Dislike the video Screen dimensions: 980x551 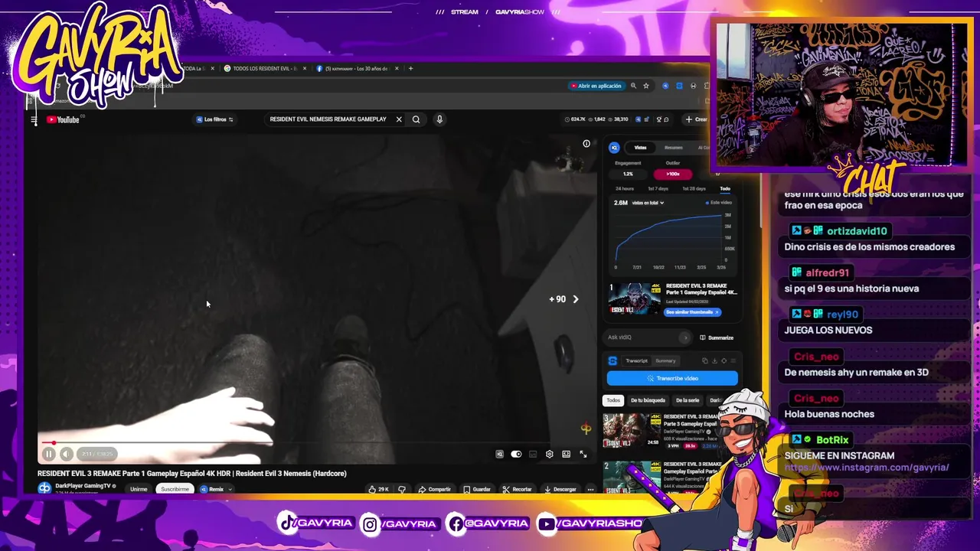pyautogui.click(x=401, y=489)
